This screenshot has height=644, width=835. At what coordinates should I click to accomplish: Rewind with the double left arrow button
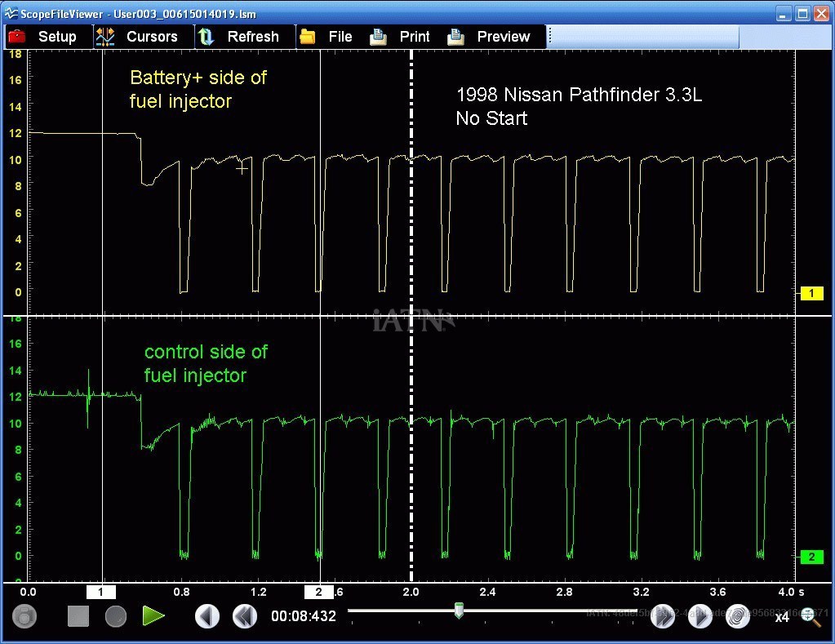[245, 616]
